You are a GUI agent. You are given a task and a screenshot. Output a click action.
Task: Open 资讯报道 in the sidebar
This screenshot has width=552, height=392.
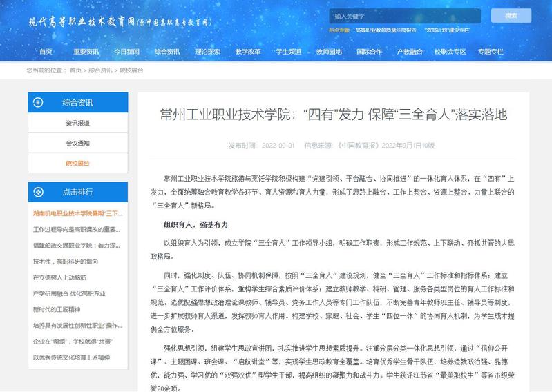pyautogui.click(x=77, y=123)
